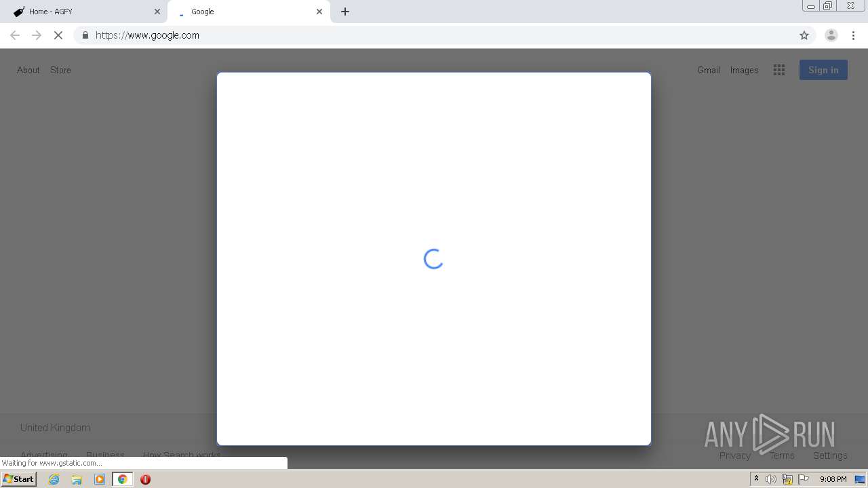Stop loading the page
The image size is (868, 488).
[58, 35]
